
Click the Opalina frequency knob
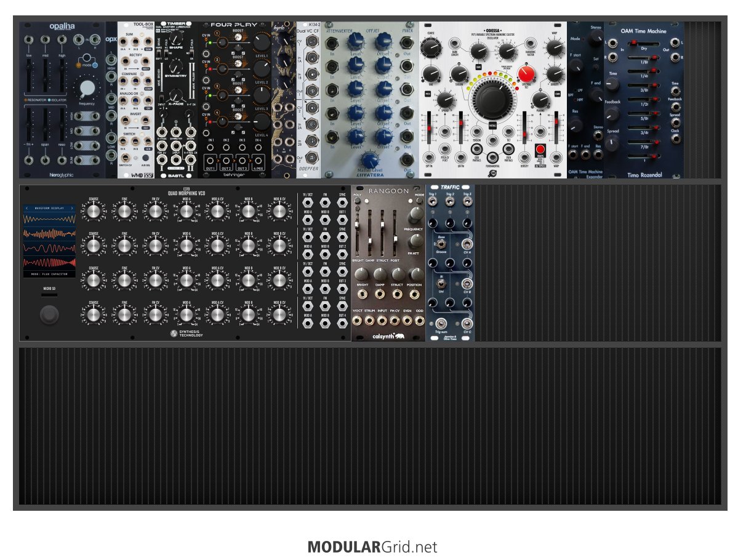pyautogui.click(x=87, y=89)
